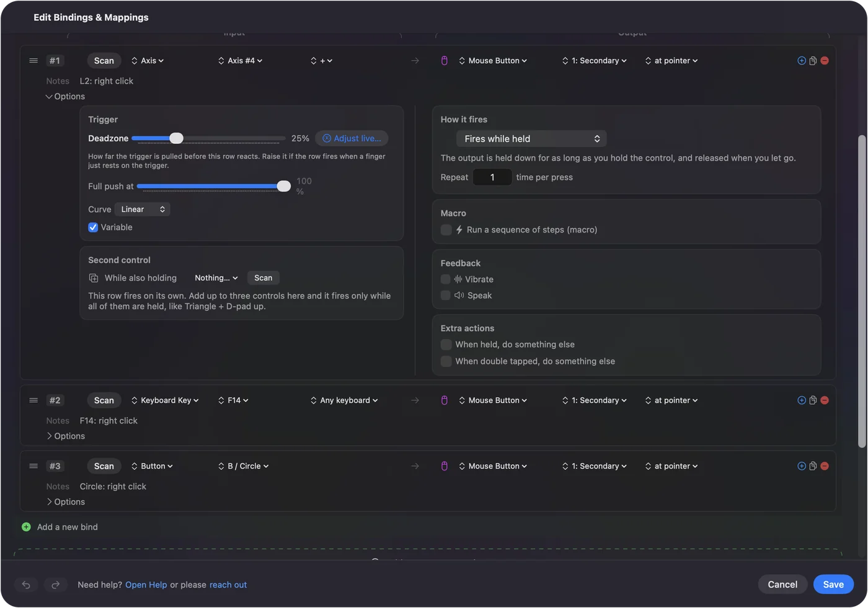The width and height of the screenshot is (868, 608).
Task: Remove row #2 with red minus icon
Action: pos(825,400)
